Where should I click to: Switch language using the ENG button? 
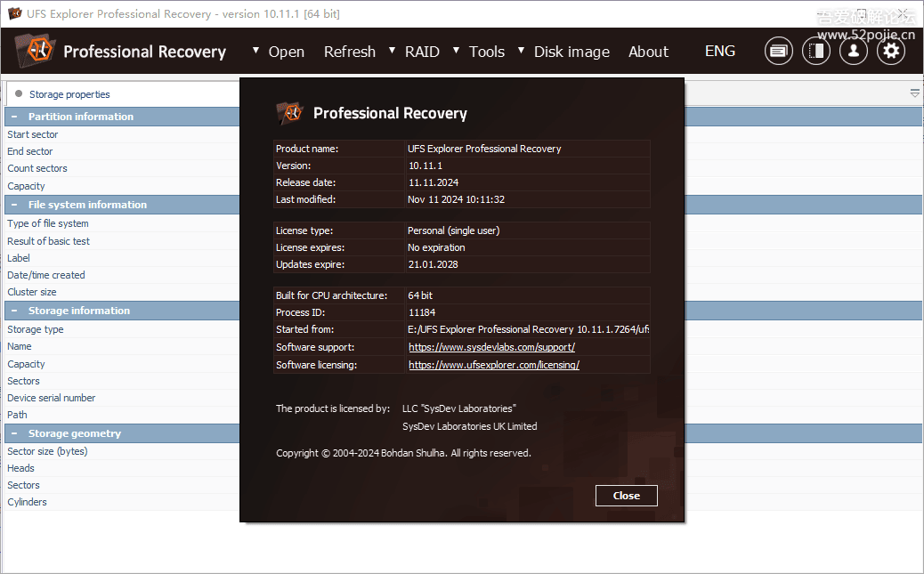pyautogui.click(x=720, y=52)
